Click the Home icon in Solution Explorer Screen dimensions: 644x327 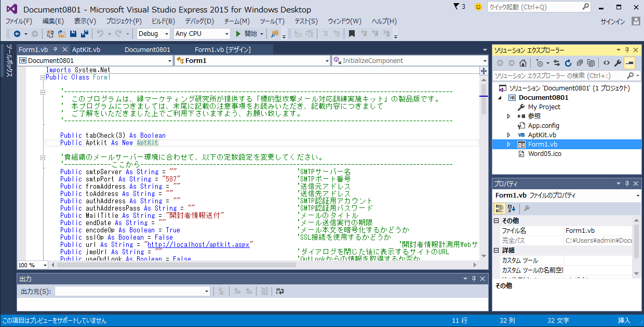pyautogui.click(x=523, y=63)
